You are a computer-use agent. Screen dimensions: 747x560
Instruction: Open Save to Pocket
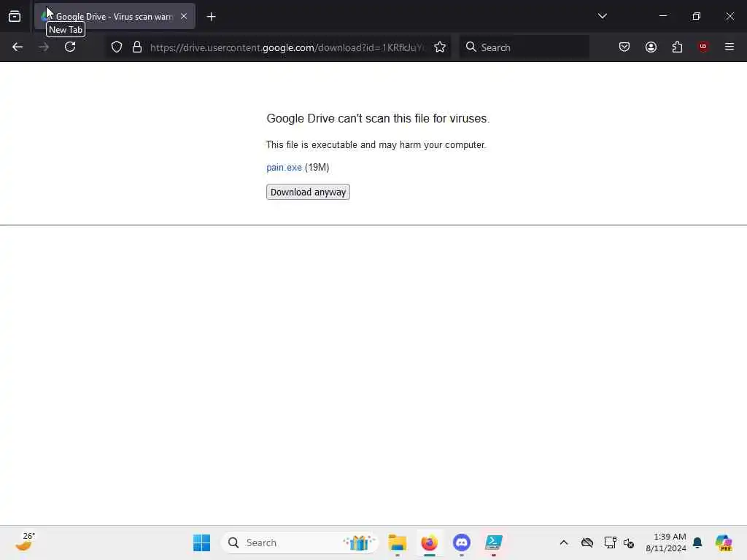coord(624,47)
